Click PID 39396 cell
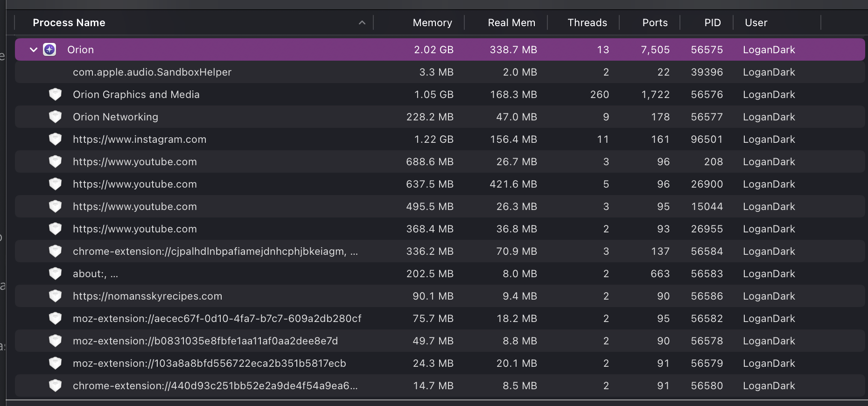Screen dimensions: 868x406 click(x=707, y=72)
